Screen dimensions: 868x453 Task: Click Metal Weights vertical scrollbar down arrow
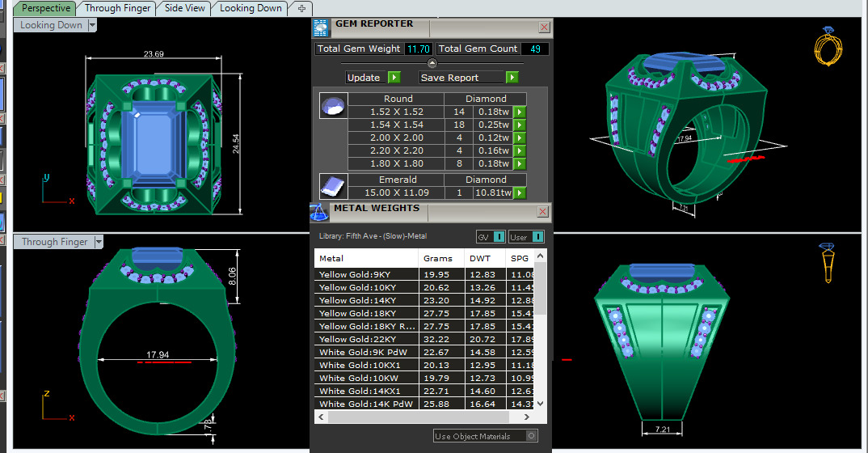(x=541, y=404)
